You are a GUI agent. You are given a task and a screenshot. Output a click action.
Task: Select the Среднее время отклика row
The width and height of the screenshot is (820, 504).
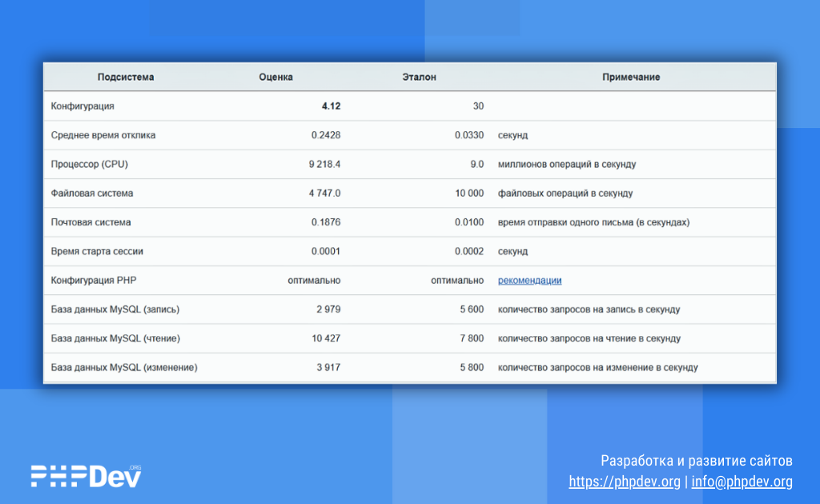click(409, 135)
